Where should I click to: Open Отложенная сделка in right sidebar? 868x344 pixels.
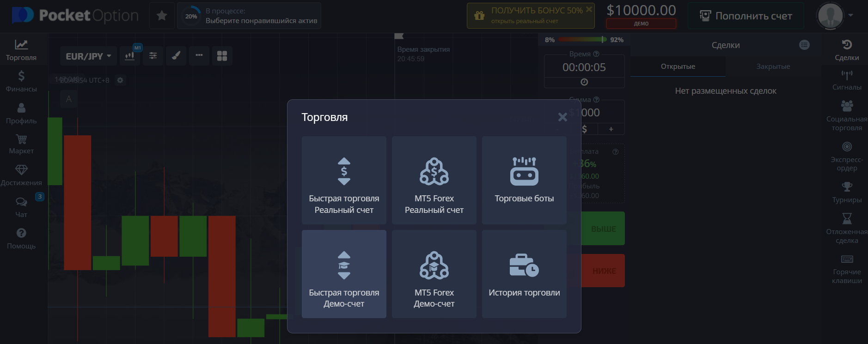point(847,229)
